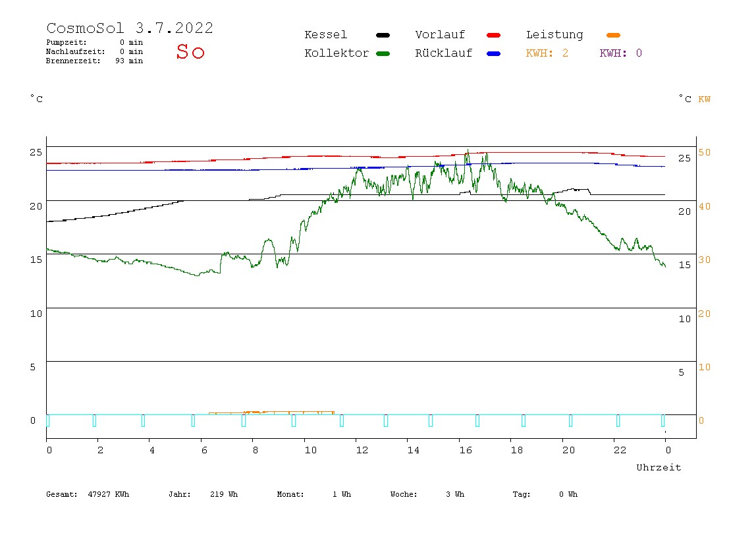The image size is (756, 535).
Task: Click the orange 'KWH: 2' text
Action: [547, 53]
